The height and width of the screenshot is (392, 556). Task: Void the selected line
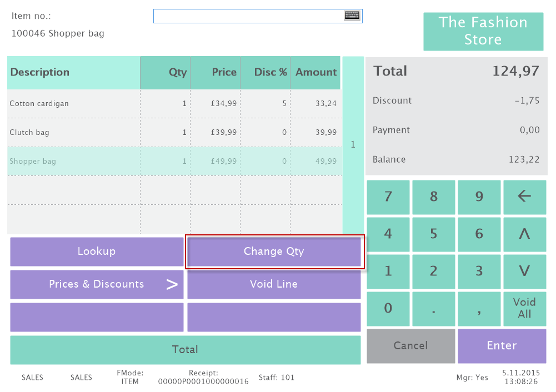[274, 284]
